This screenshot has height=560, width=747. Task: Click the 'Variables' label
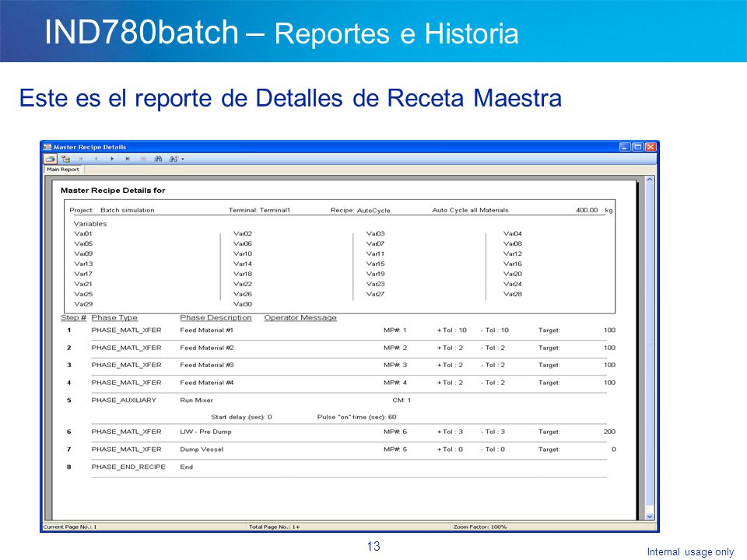coord(90,224)
